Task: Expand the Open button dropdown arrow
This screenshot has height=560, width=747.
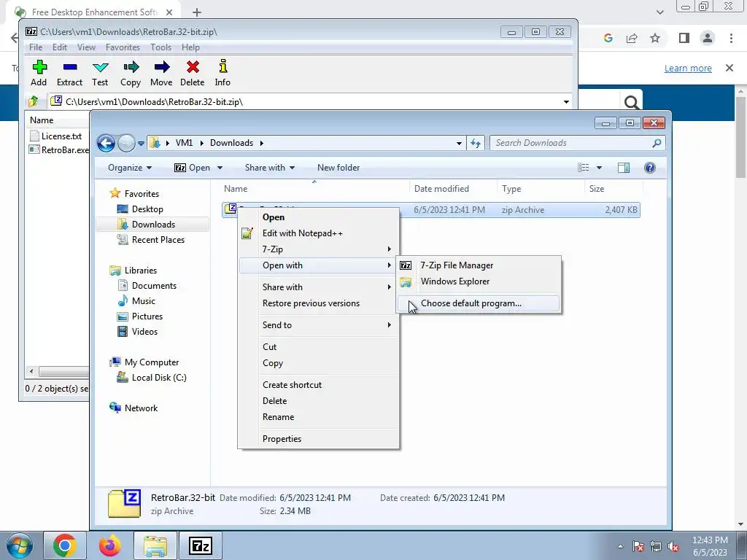Action: click(220, 168)
